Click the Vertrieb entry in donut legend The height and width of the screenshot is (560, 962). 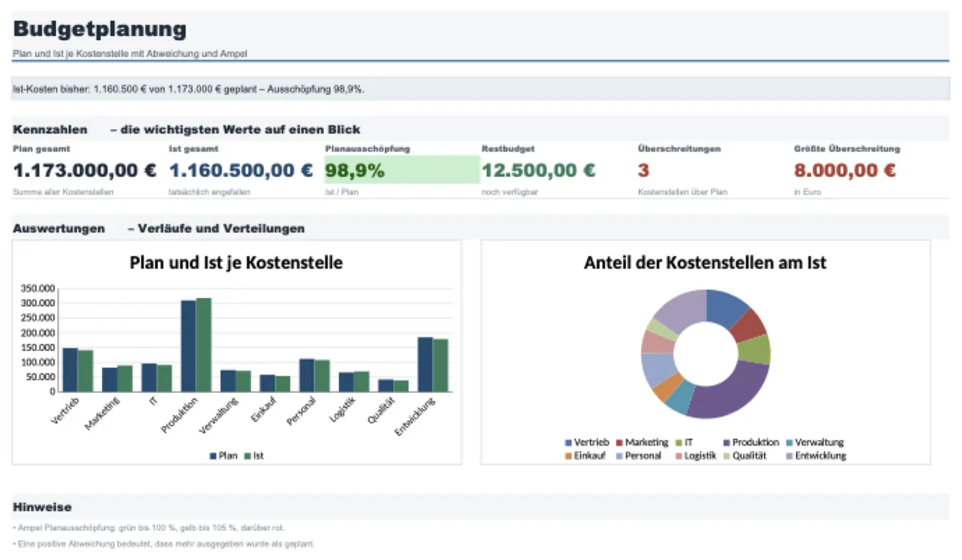pyautogui.click(x=587, y=442)
